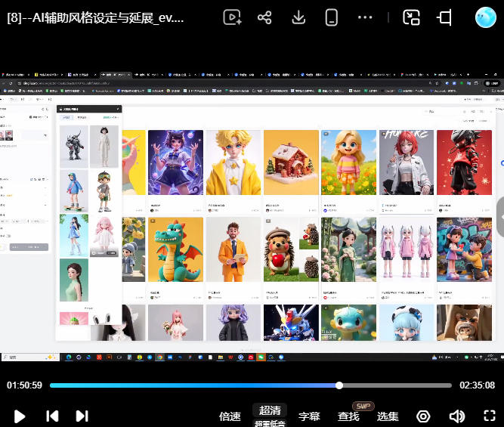Open the three-dot more options menu
Viewport: 504px width, 427px height.
(x=365, y=17)
